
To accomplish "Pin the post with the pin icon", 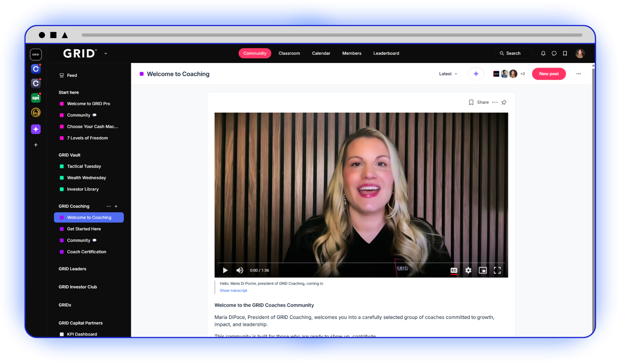I will 504,102.
